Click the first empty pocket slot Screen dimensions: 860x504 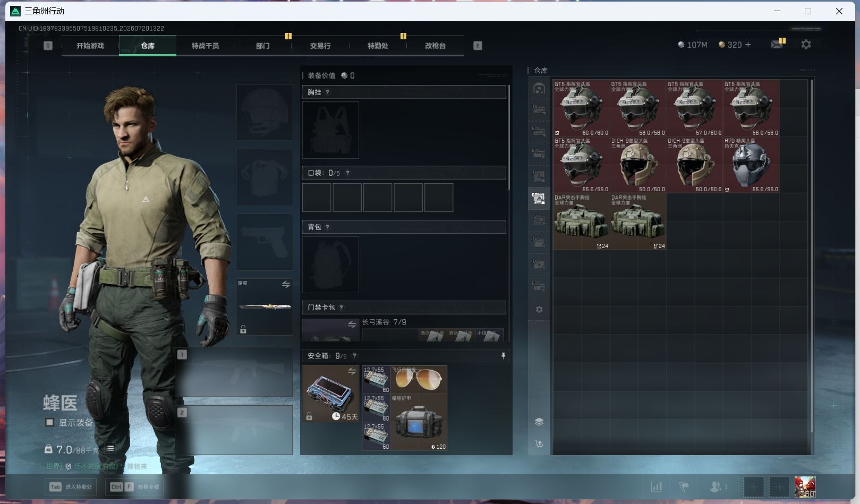click(x=317, y=198)
